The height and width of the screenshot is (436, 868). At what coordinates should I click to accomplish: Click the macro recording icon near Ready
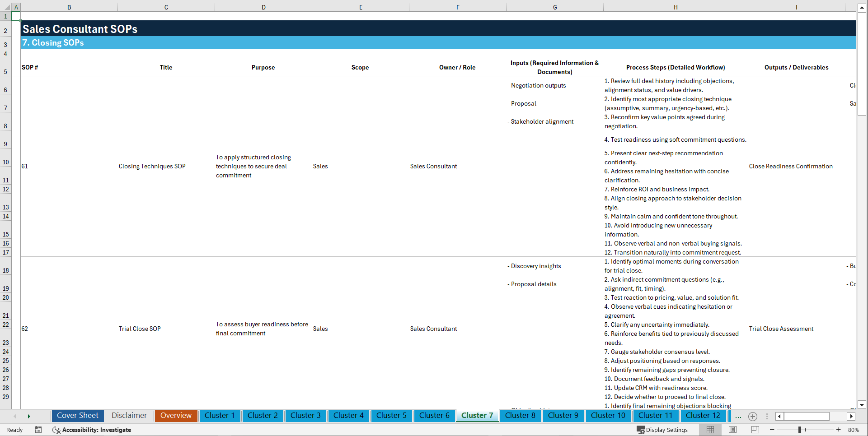(38, 430)
